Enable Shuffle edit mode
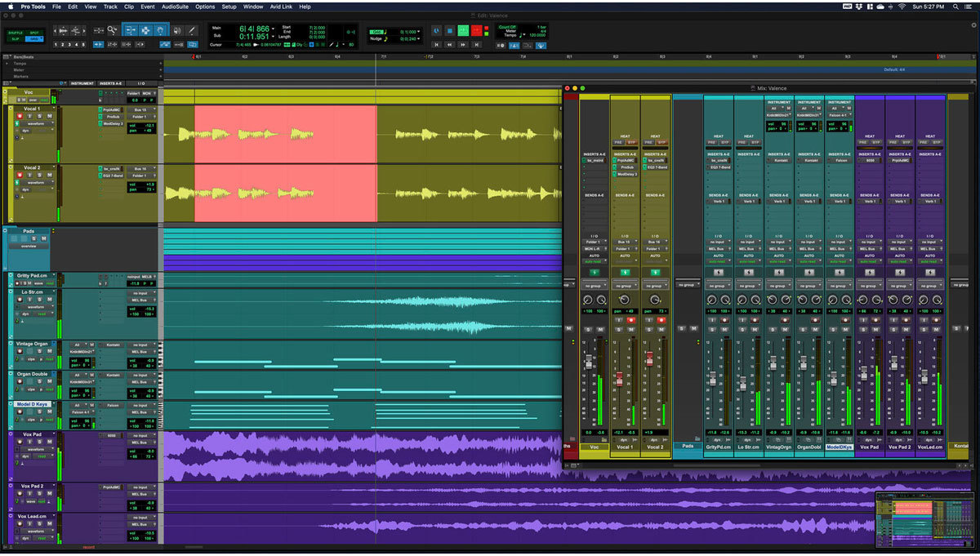 (16, 32)
